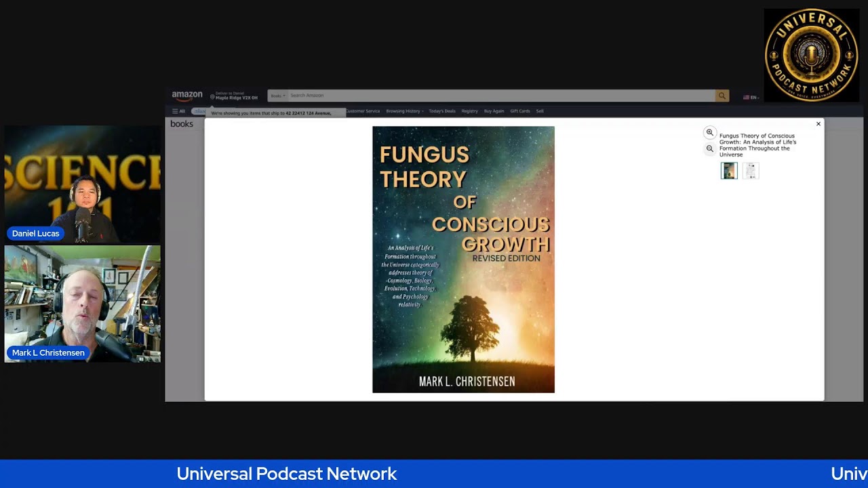The height and width of the screenshot is (488, 868).
Task: Open the Deliver to Maple Ridge location selector
Action: click(234, 96)
